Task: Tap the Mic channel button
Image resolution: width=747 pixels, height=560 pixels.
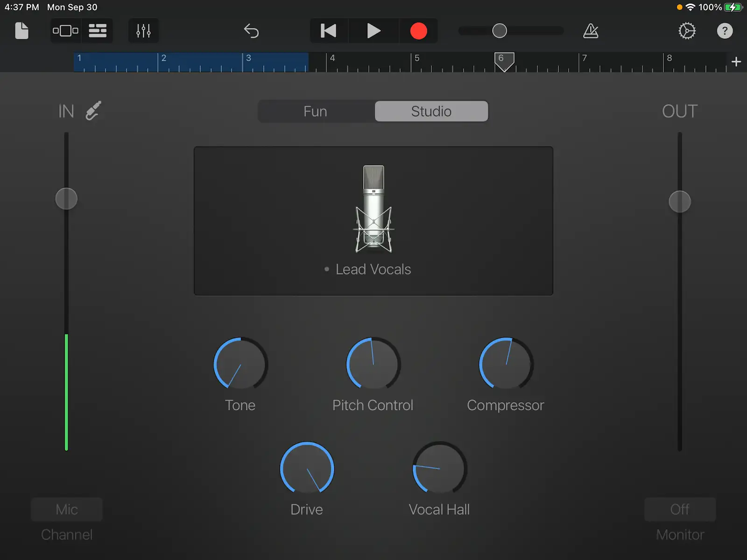Action: pos(67,509)
